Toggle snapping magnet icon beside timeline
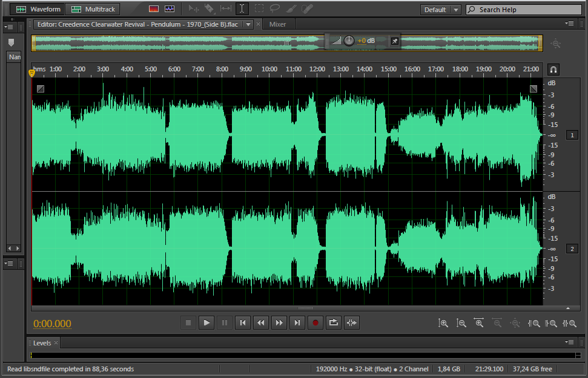 [553, 70]
